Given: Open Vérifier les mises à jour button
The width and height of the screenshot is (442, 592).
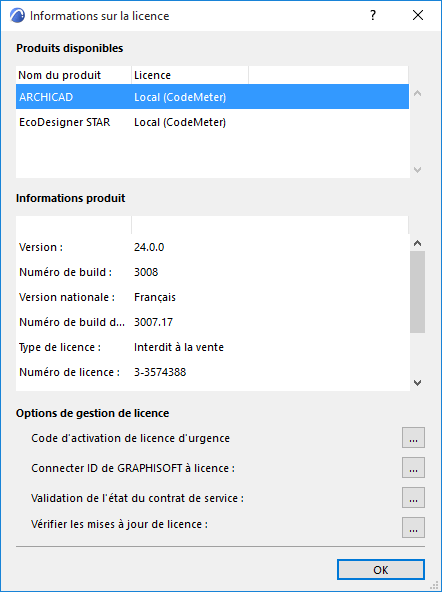Looking at the screenshot, I should [x=413, y=527].
